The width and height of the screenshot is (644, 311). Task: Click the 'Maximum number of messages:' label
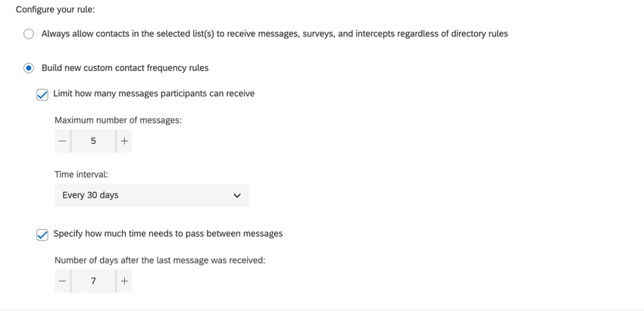click(118, 120)
